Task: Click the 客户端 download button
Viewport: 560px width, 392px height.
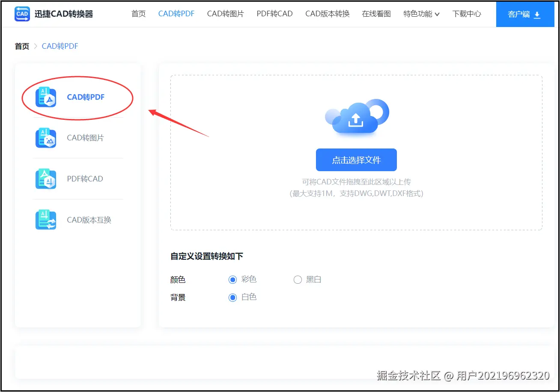Action: 525,14
